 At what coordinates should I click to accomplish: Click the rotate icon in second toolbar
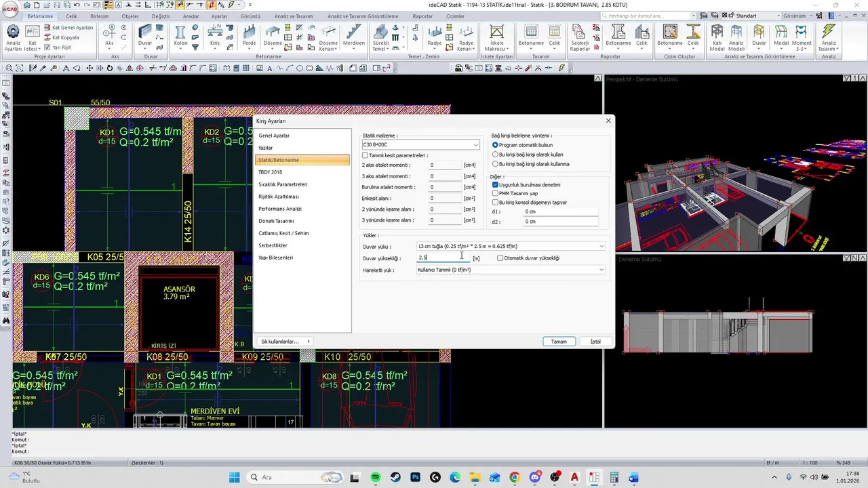point(109,68)
